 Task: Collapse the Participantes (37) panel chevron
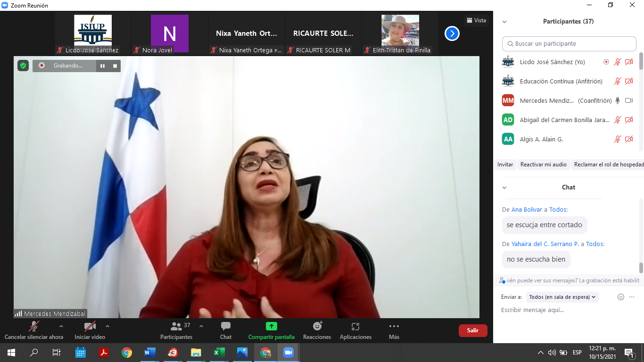coord(504,22)
